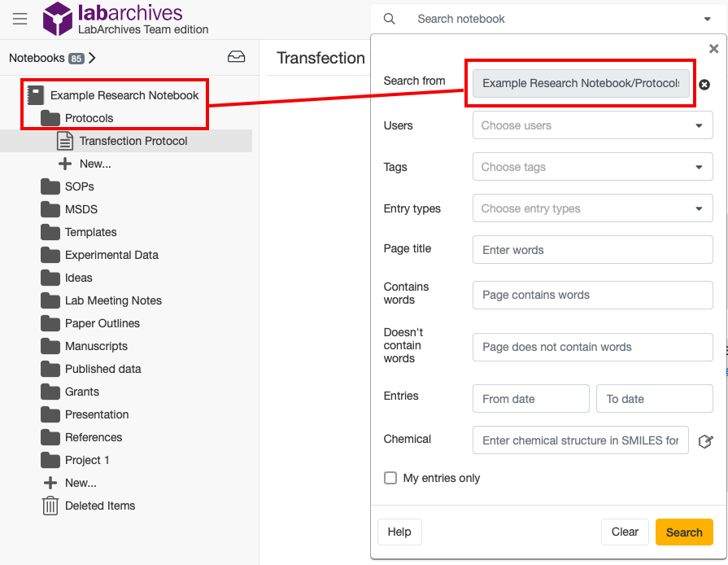728x565 pixels.
Task: Click the Page title input field
Action: (x=592, y=250)
